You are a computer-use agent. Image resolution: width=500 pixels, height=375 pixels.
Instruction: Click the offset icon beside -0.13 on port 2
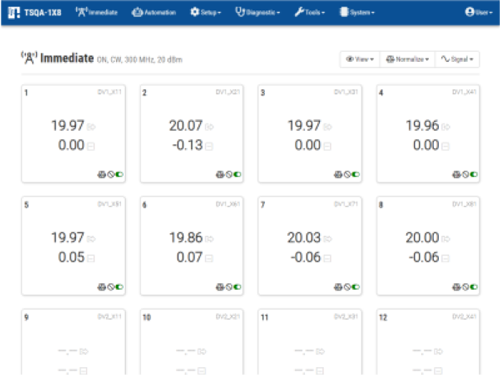(209, 146)
